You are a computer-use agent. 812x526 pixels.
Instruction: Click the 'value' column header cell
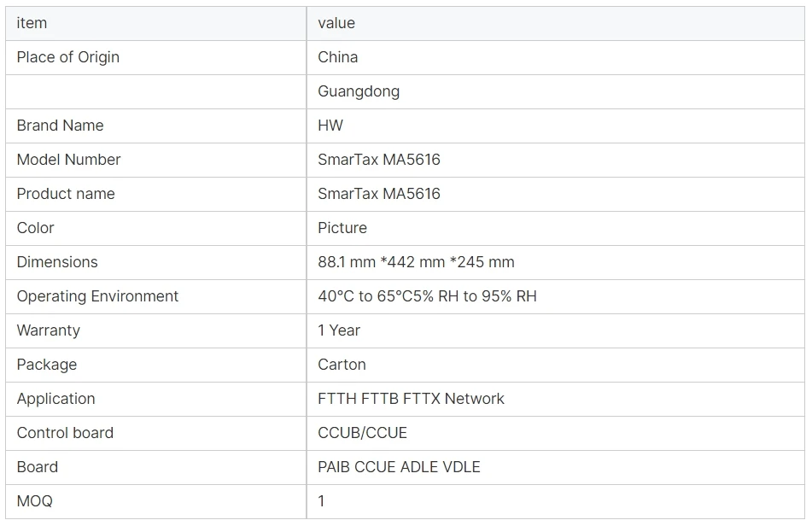(336, 23)
